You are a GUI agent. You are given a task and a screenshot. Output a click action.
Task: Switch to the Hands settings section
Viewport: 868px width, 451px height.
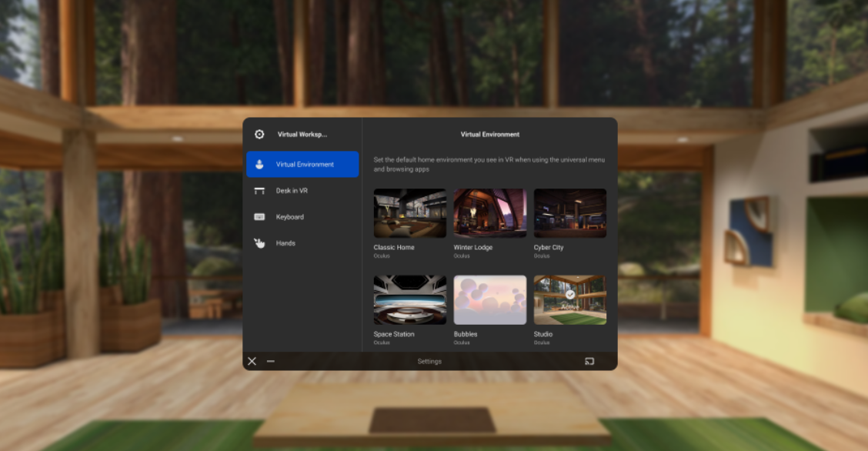tap(285, 243)
